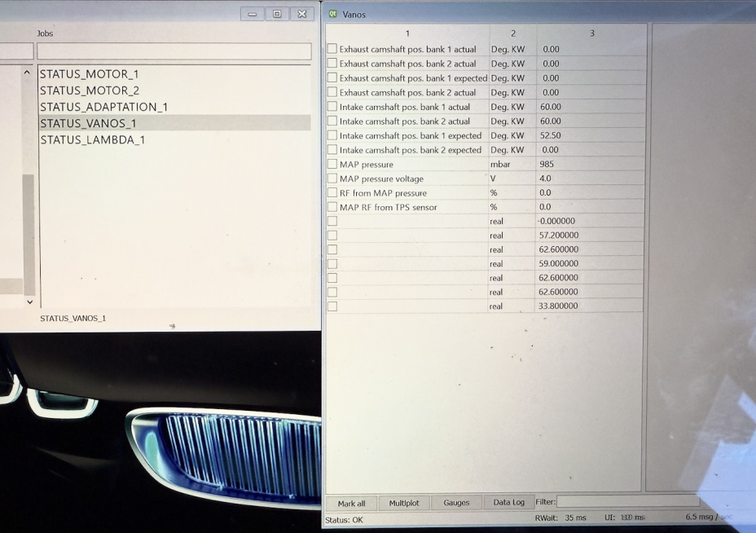756x533 pixels.
Task: Maximize the Jobs window
Action: [277, 14]
